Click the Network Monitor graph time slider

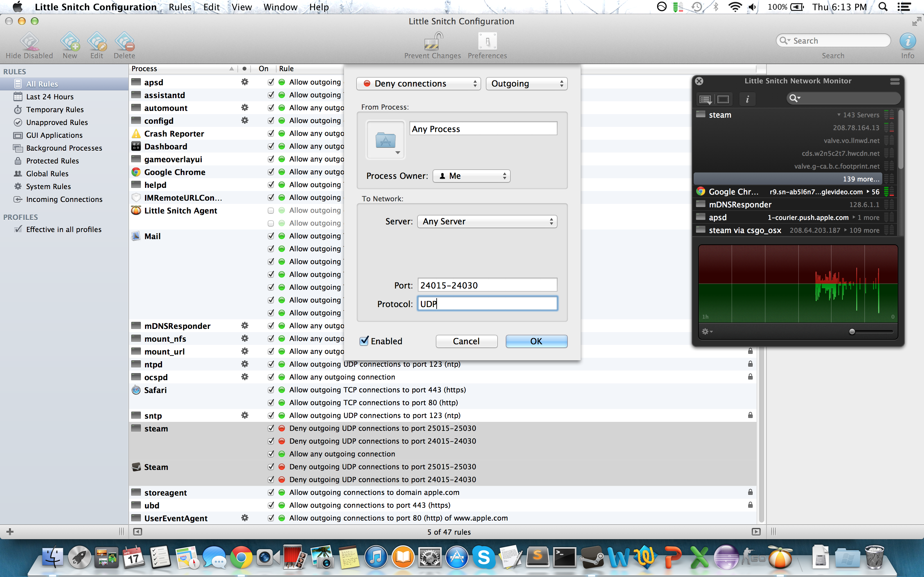click(x=852, y=332)
